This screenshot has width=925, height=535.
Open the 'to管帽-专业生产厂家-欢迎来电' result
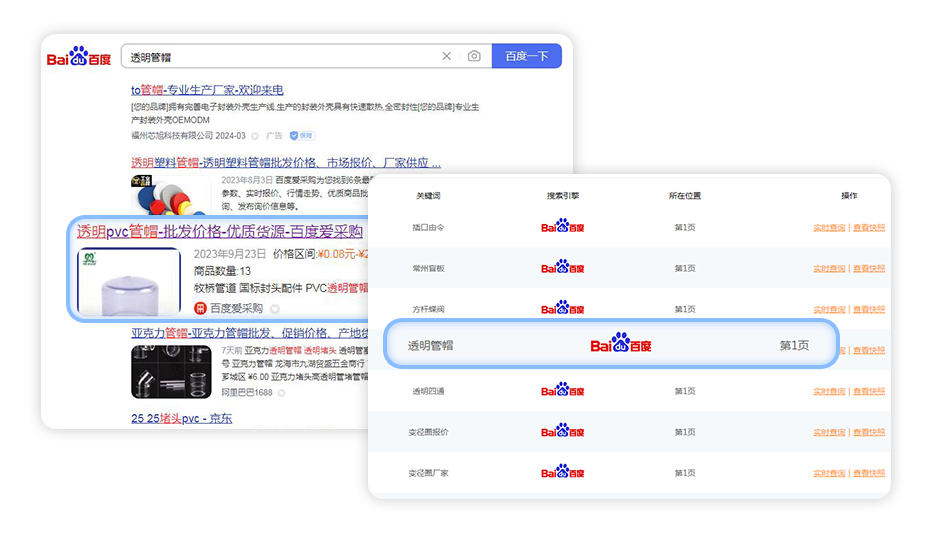coord(207,90)
